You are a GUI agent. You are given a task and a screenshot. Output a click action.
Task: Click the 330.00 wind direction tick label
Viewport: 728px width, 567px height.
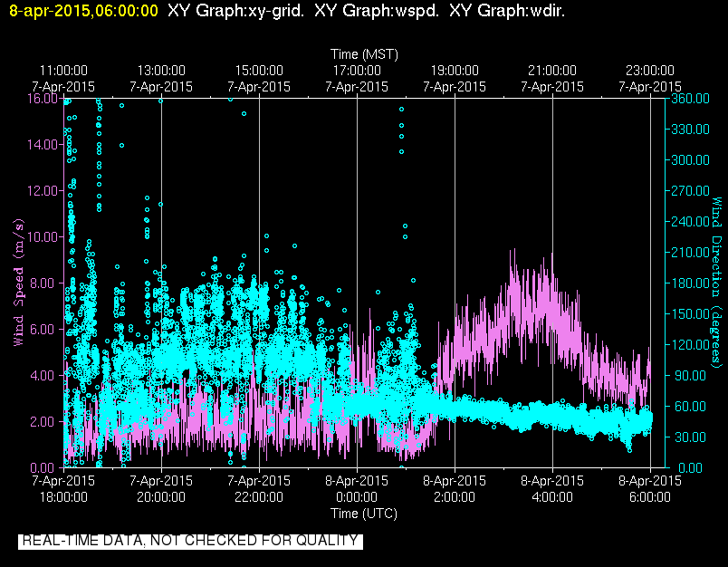[x=690, y=130]
